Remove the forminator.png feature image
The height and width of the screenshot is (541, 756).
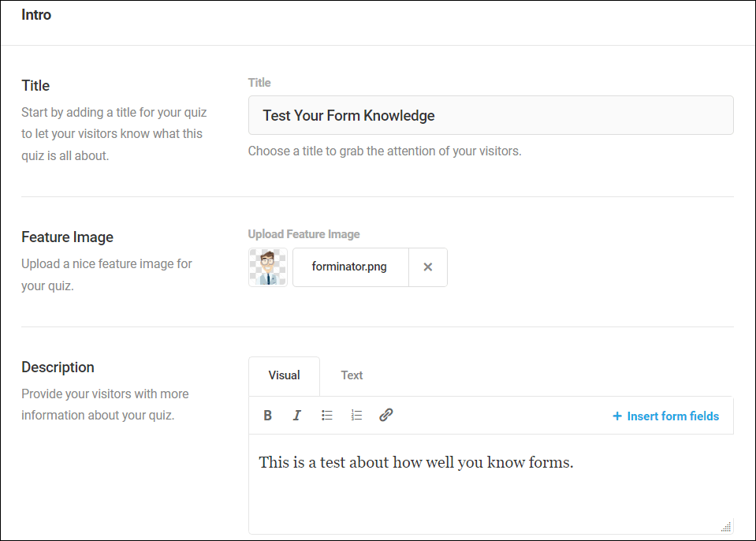pyautogui.click(x=427, y=267)
